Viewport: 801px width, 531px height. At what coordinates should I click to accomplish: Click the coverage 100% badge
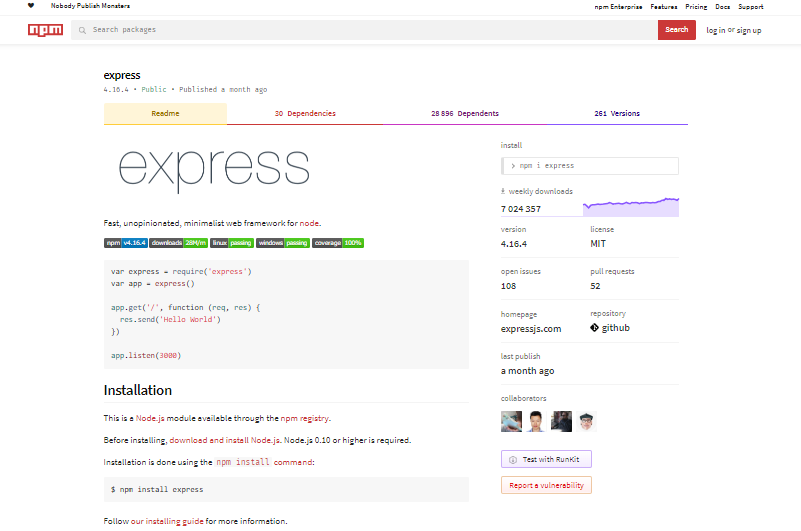[x=338, y=243]
